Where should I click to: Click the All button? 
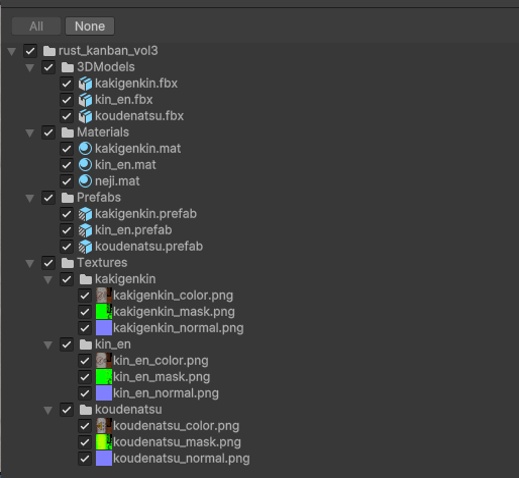[36, 26]
